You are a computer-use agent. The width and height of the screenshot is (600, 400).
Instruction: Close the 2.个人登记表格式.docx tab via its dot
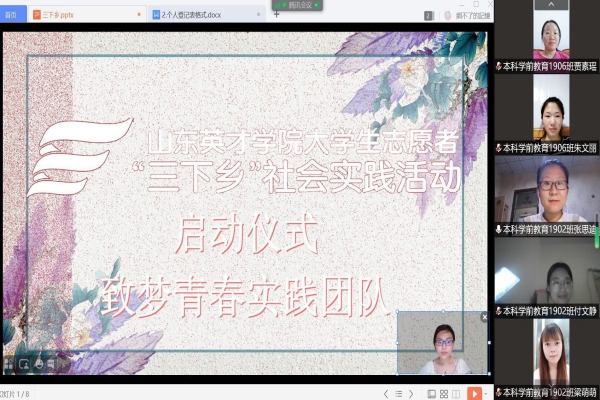coord(258,15)
